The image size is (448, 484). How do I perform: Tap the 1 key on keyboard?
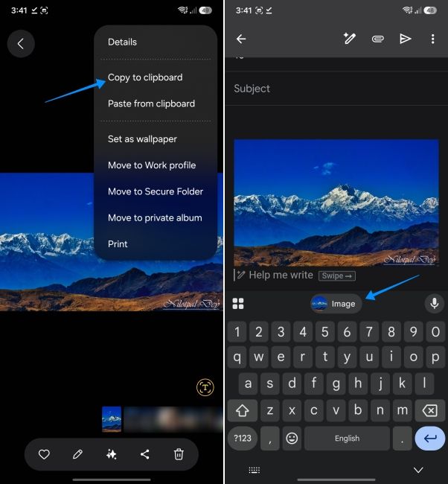click(x=237, y=332)
